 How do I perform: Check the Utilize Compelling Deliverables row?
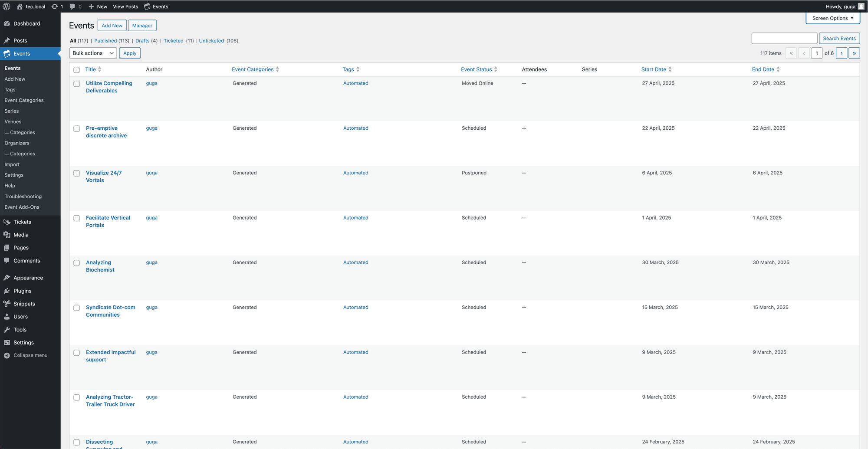pyautogui.click(x=76, y=83)
